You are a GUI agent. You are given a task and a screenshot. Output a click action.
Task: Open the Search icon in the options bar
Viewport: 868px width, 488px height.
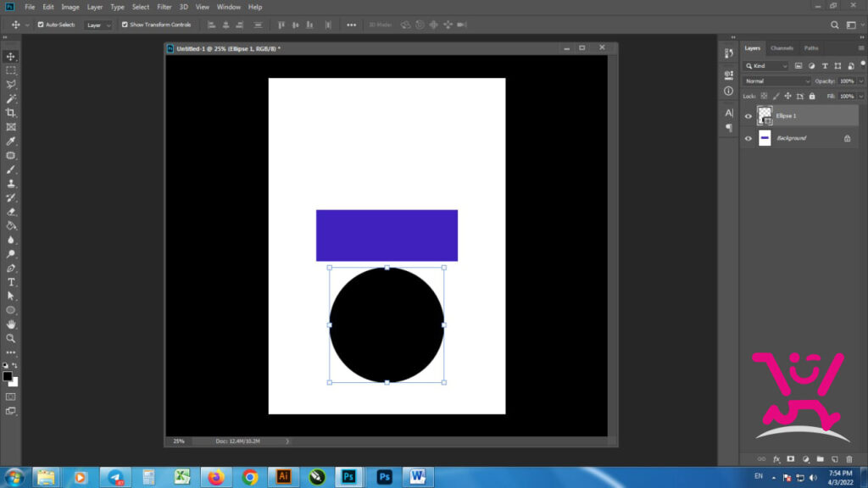[x=834, y=25]
